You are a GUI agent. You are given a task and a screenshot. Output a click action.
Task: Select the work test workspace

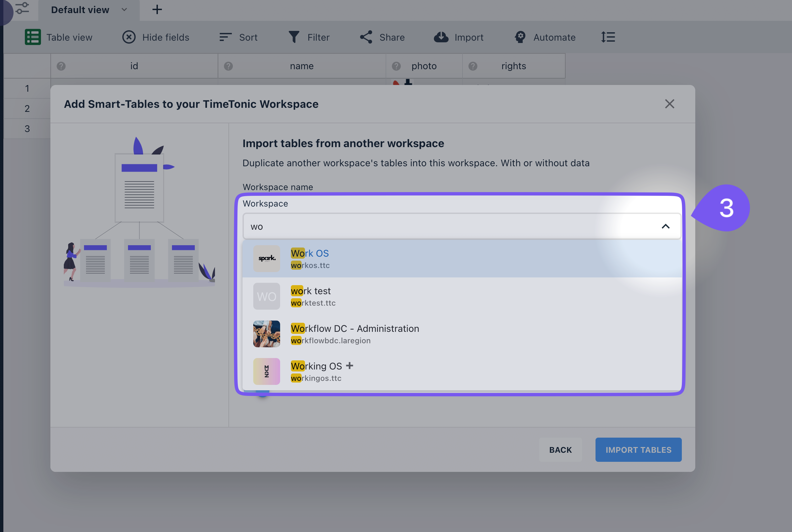(462, 296)
